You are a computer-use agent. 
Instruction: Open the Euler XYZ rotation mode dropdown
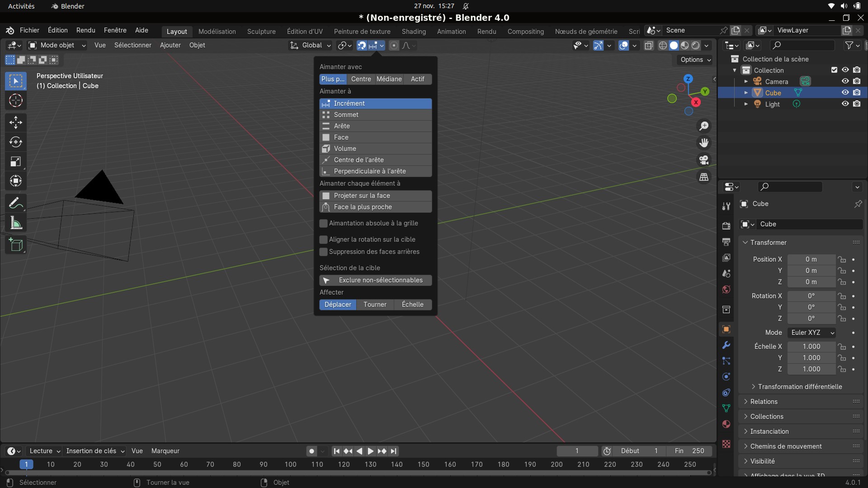811,333
